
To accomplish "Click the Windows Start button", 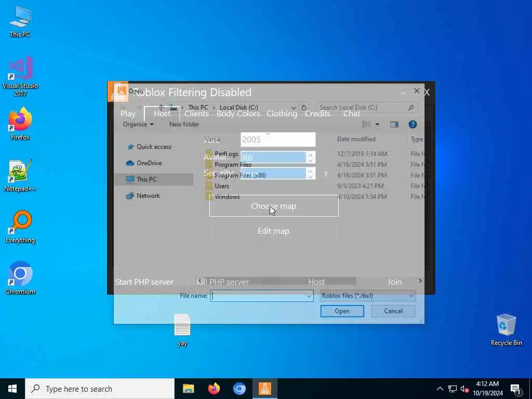I will [12, 389].
